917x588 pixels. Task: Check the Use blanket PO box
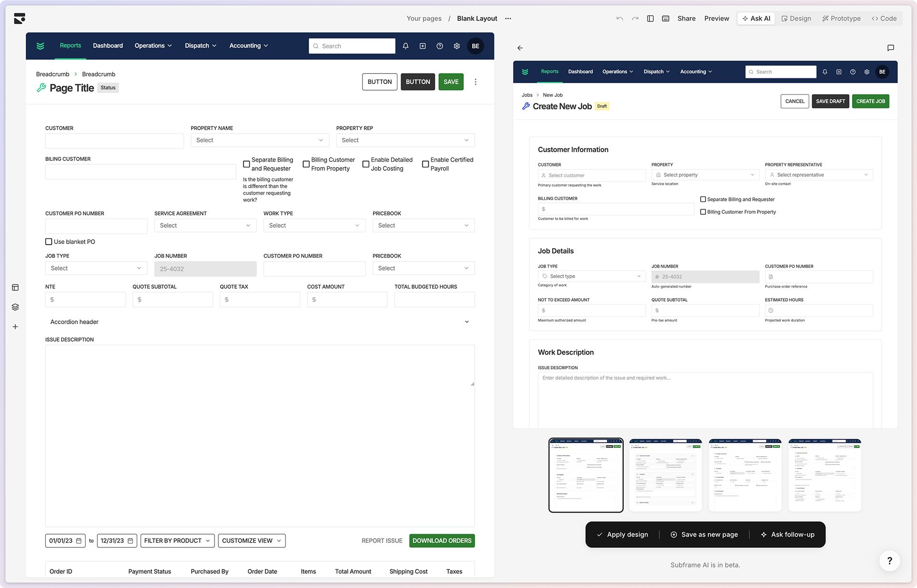[x=49, y=241]
